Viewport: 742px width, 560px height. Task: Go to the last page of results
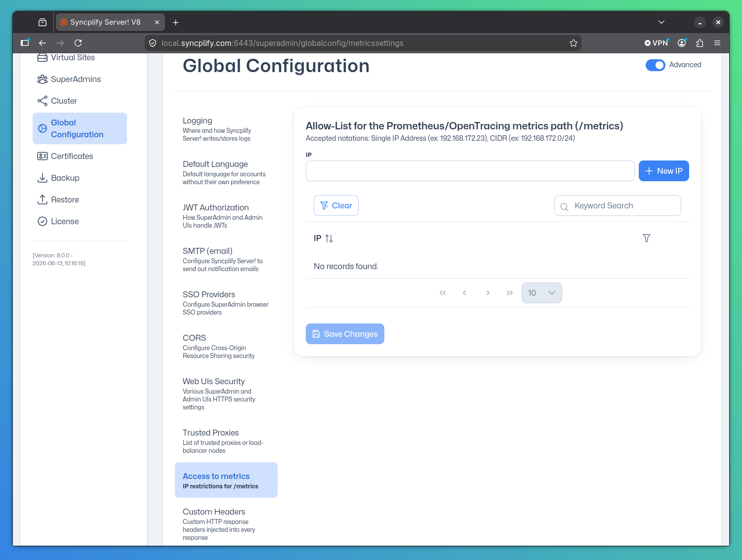click(510, 293)
